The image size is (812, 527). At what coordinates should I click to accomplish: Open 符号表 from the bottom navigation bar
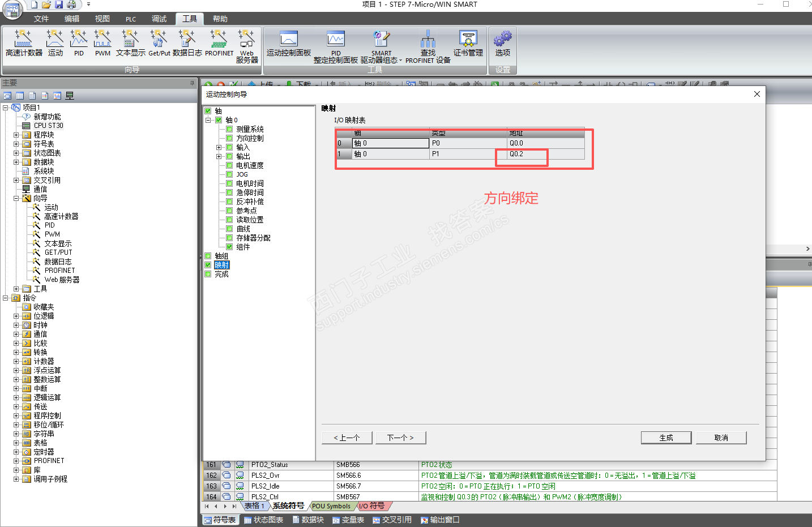(x=220, y=520)
